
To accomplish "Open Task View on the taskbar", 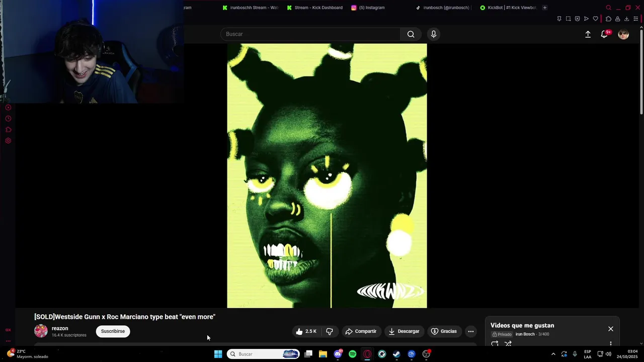I will [308, 354].
